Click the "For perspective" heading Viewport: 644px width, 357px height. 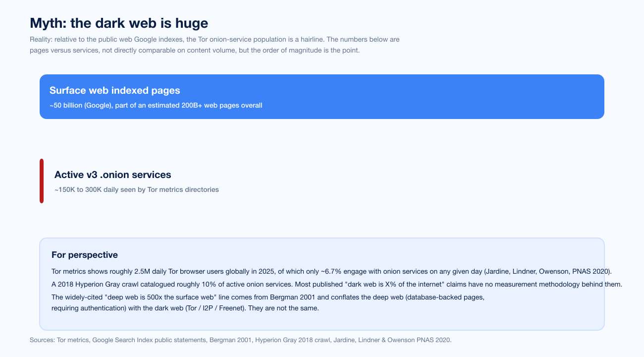85,255
